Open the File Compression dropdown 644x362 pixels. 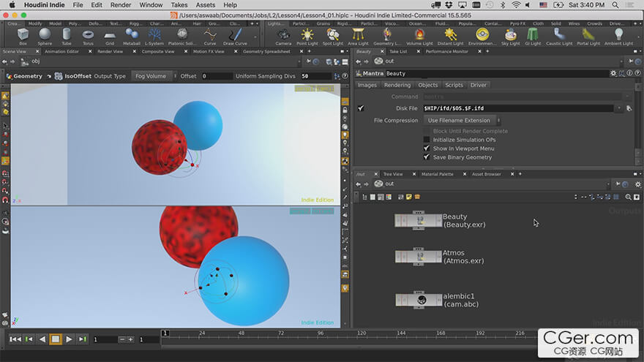pos(462,120)
